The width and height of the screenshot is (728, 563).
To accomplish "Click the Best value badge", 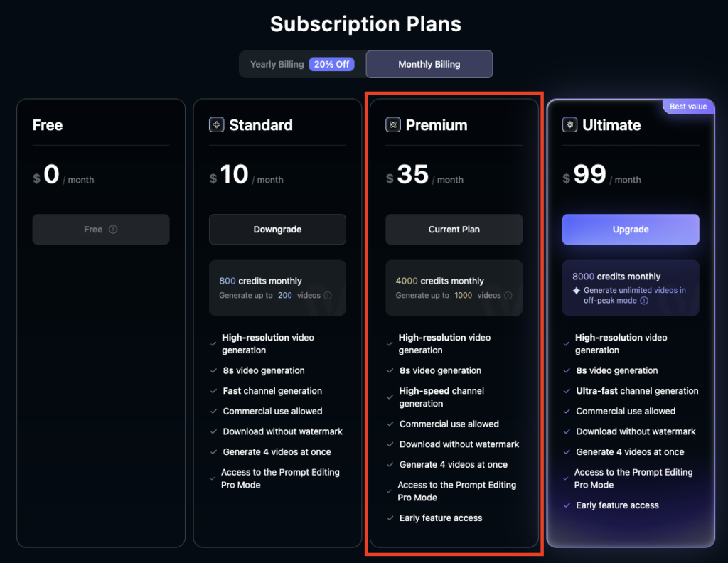I will [x=688, y=107].
